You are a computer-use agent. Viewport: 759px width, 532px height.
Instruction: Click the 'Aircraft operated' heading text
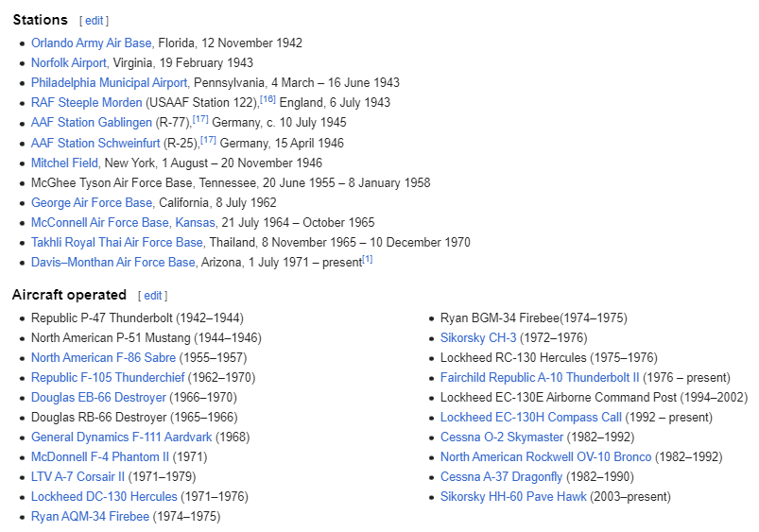coord(69,295)
